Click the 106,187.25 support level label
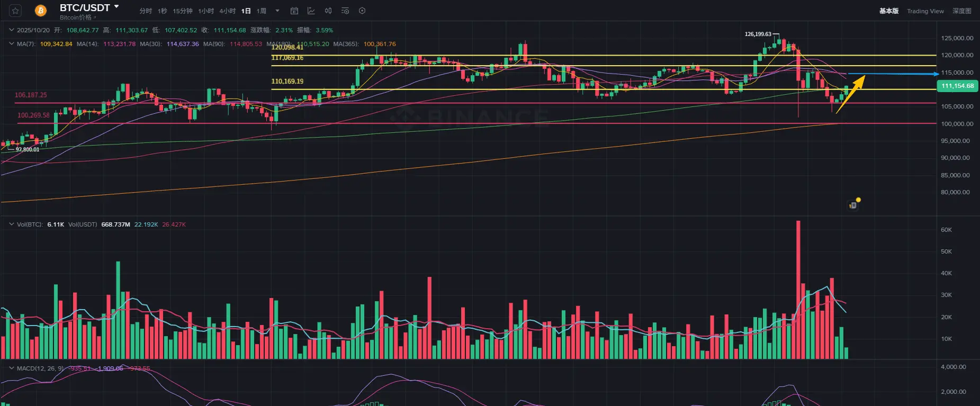Image resolution: width=980 pixels, height=406 pixels. click(31, 95)
